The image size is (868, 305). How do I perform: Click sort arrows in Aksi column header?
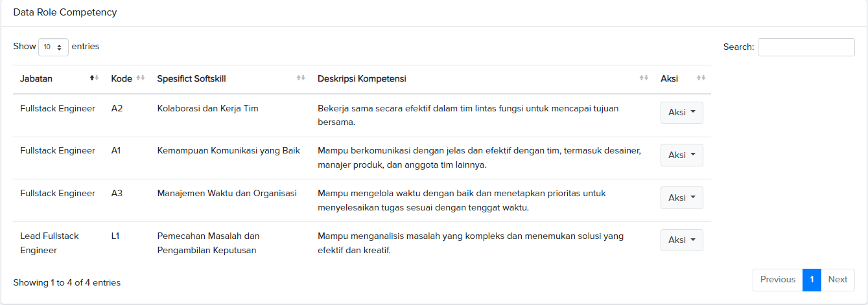tap(700, 78)
